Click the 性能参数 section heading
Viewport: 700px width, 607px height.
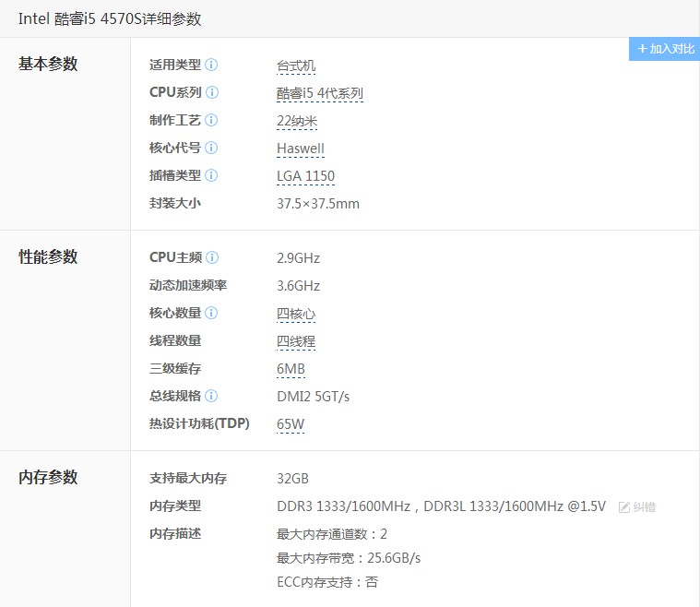[48, 257]
